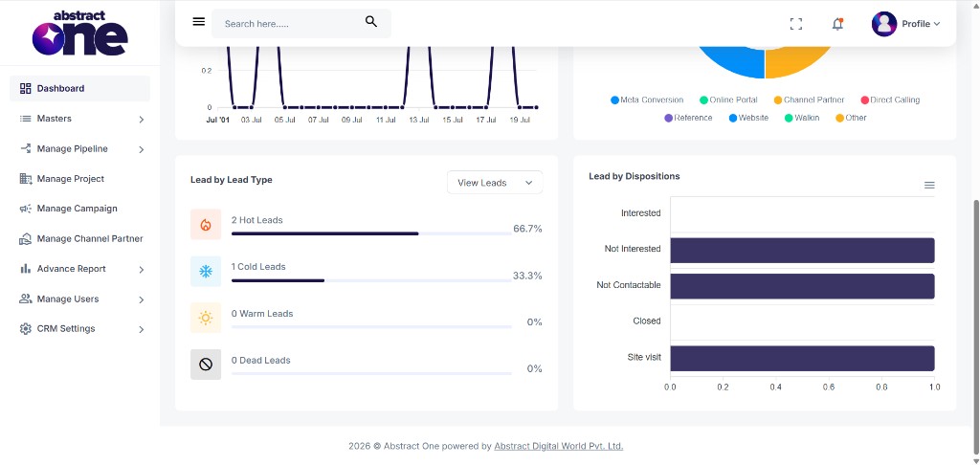Expand Manage Pipeline submenu chevron
Viewport: 980px width, 465px height.
tap(142, 149)
